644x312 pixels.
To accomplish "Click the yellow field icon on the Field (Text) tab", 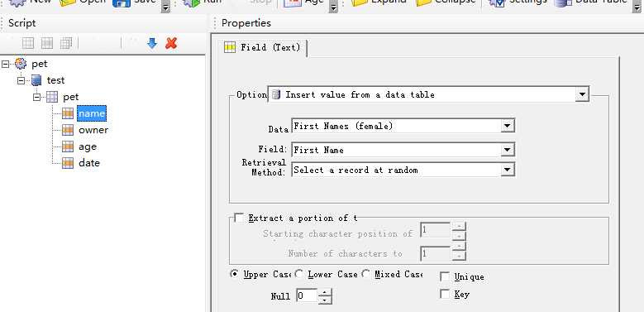I will [x=230, y=48].
